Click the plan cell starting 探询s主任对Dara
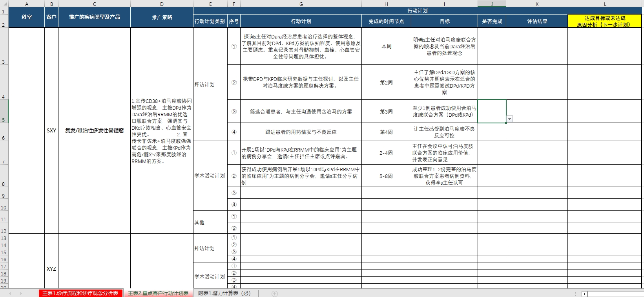The height and width of the screenshot is (297, 644). [x=301, y=46]
